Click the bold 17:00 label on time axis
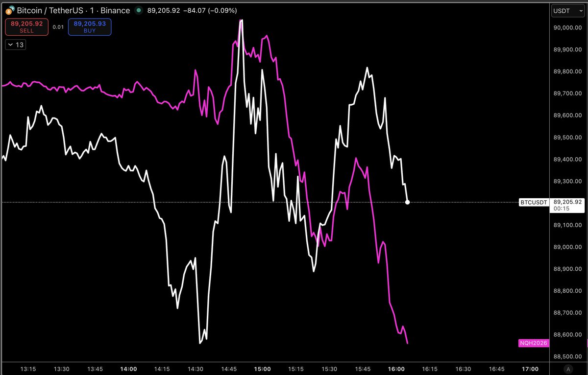 (x=530, y=369)
